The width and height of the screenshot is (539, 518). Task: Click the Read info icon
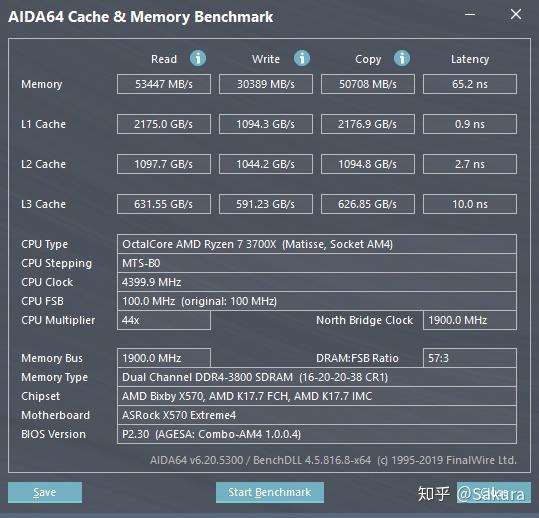point(198,58)
